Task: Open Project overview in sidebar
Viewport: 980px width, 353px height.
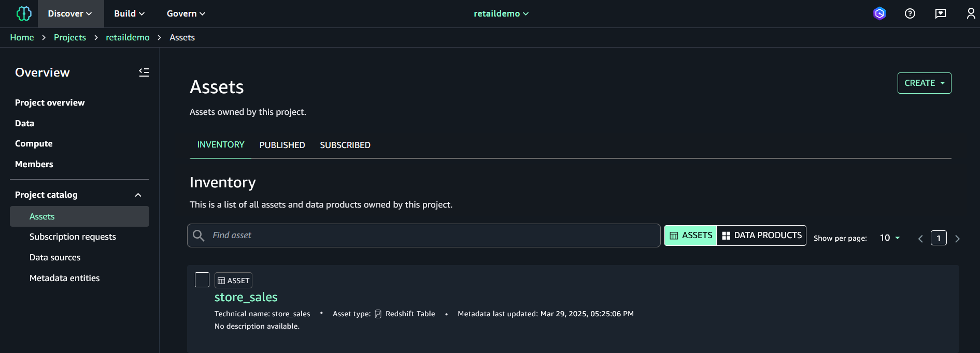Action: (x=50, y=102)
